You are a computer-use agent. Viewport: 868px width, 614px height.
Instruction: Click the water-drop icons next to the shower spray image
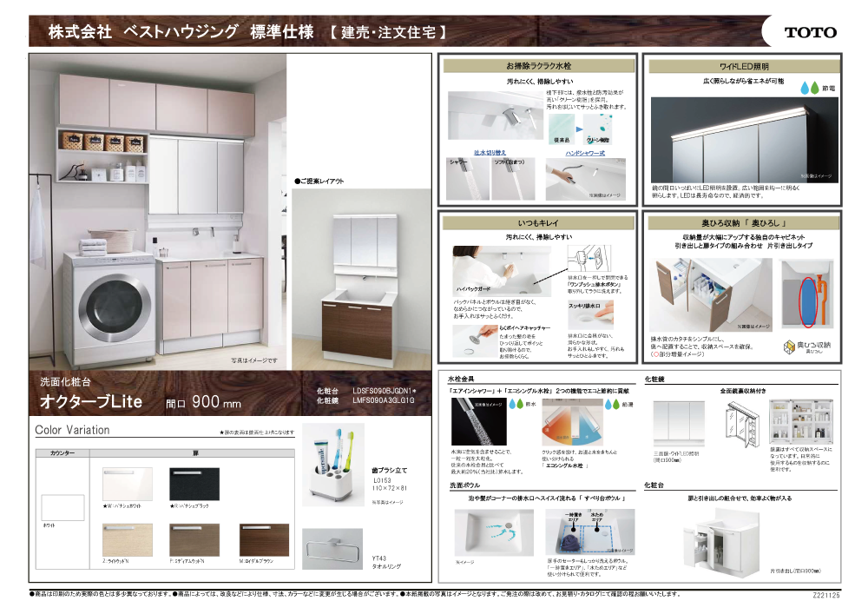516,404
